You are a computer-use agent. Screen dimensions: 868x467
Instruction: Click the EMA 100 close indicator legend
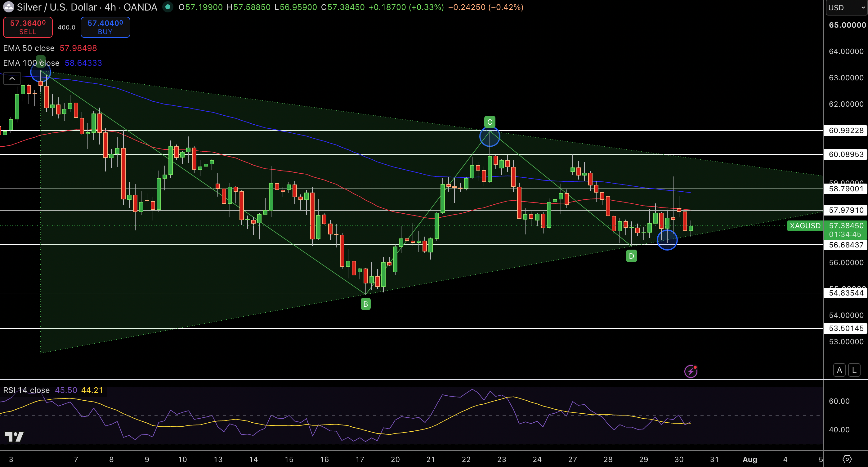pyautogui.click(x=31, y=63)
